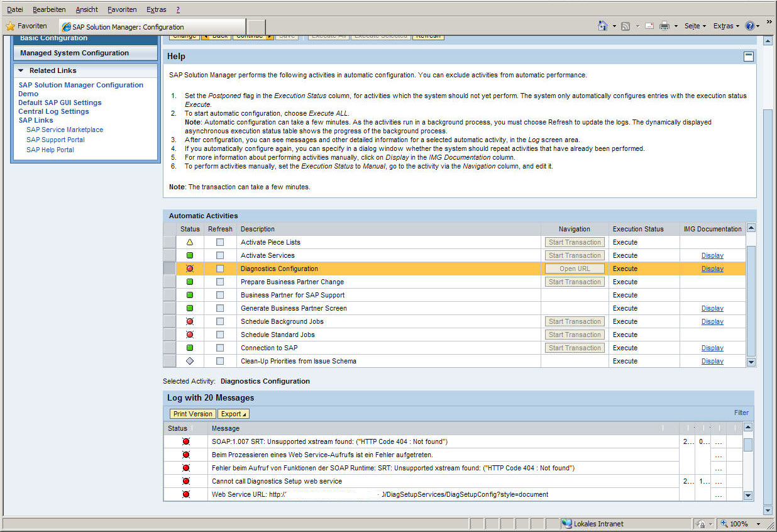
Task: Click the red error icon of SOAP:1.007 message
Action: pos(186,441)
